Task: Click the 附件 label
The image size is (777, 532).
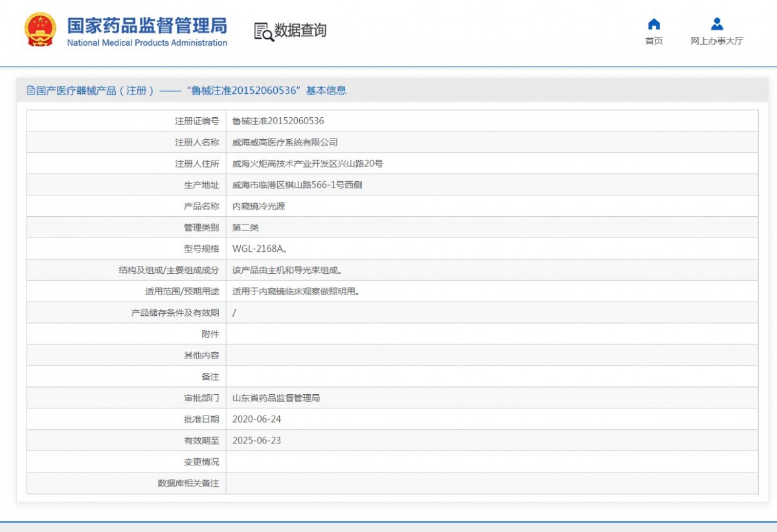Action: pyautogui.click(x=210, y=335)
